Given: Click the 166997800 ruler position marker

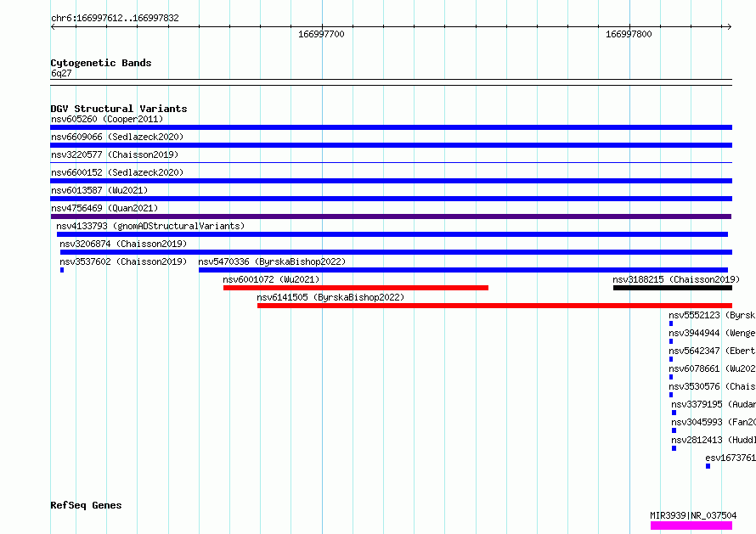Looking at the screenshot, I should click(629, 34).
